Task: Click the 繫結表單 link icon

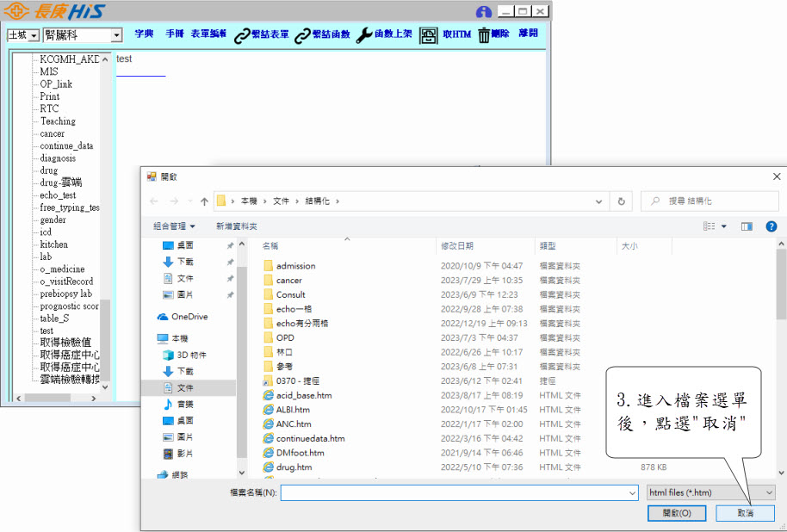Action: coord(241,35)
